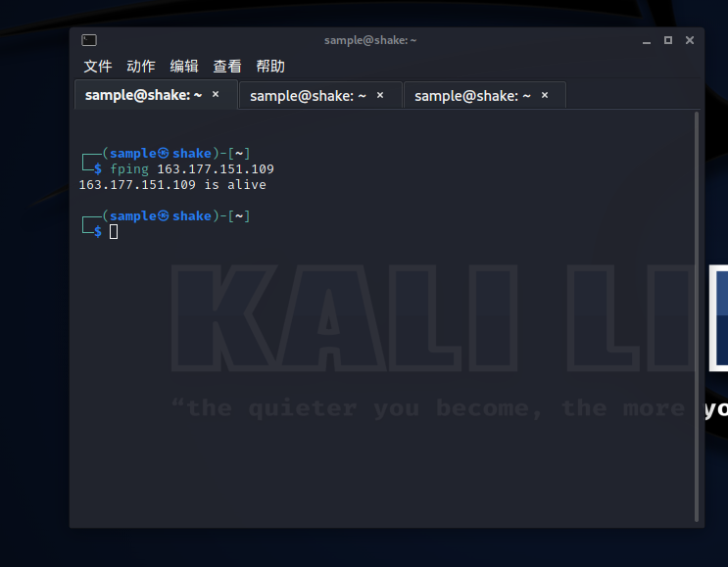Open the 编辑 menu
The width and height of the screenshot is (728, 567).
(184, 67)
